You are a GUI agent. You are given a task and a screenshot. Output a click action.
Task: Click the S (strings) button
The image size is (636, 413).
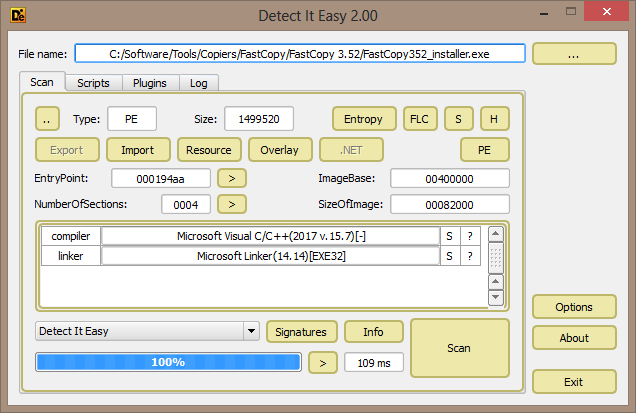pyautogui.click(x=458, y=119)
